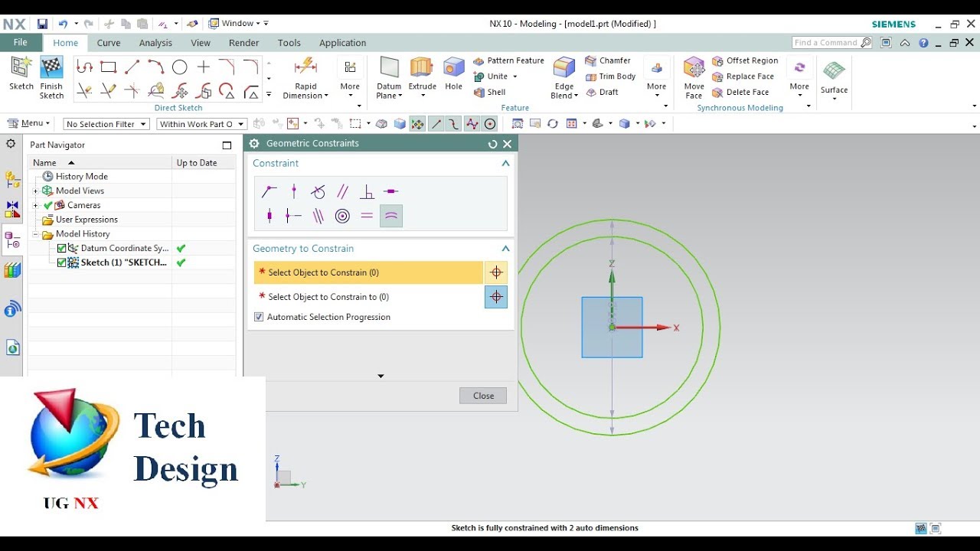980x551 pixels.
Task: Click Pattern Feature button
Action: pos(508,60)
